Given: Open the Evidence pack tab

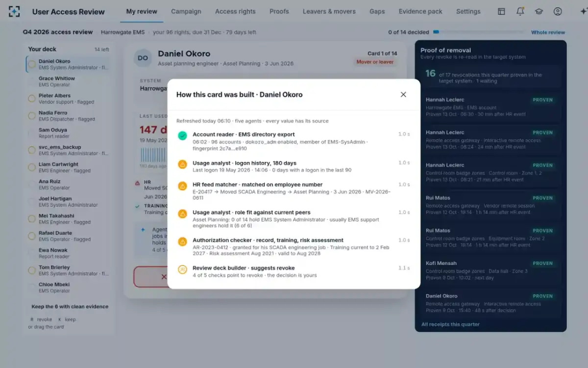Looking at the screenshot, I should click(420, 11).
